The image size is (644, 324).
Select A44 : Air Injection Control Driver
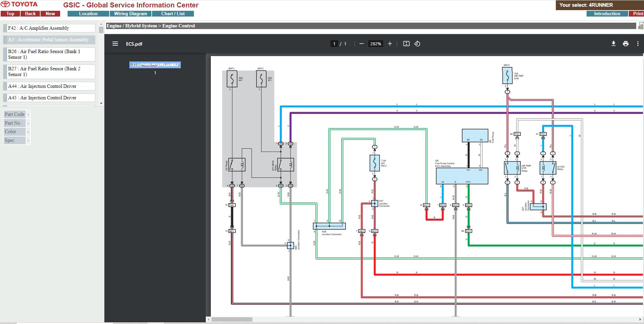(x=49, y=86)
